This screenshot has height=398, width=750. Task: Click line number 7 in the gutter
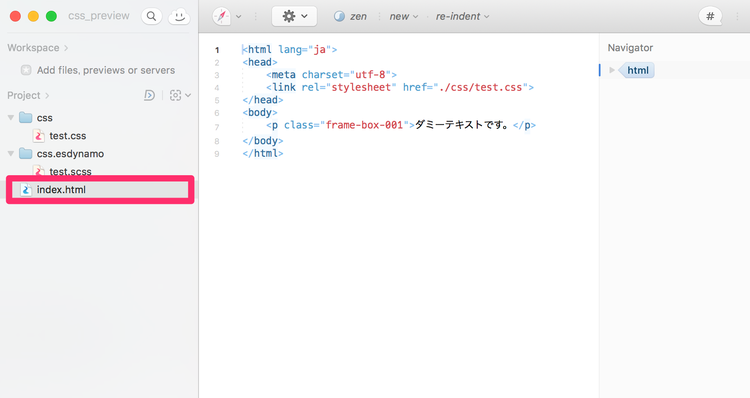click(x=217, y=127)
